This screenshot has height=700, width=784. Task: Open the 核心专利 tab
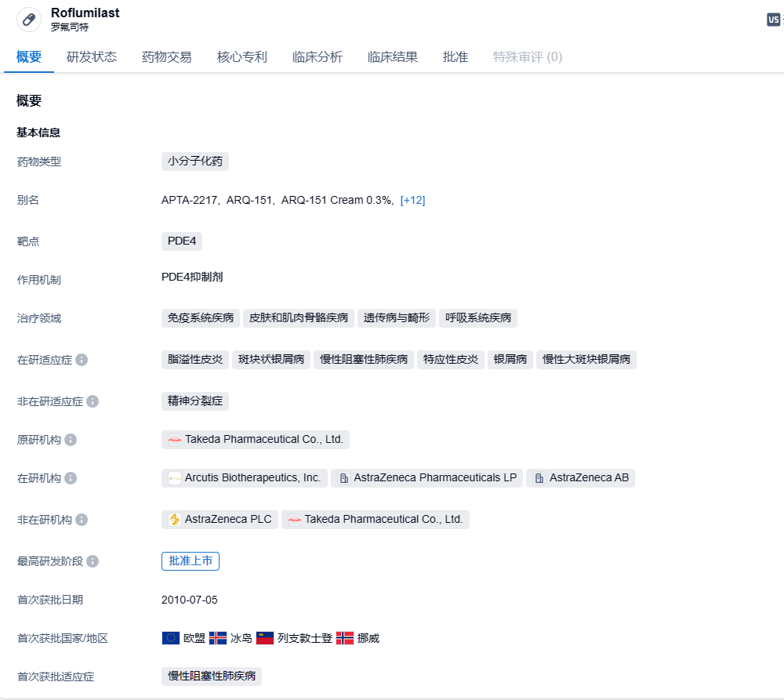pyautogui.click(x=242, y=57)
